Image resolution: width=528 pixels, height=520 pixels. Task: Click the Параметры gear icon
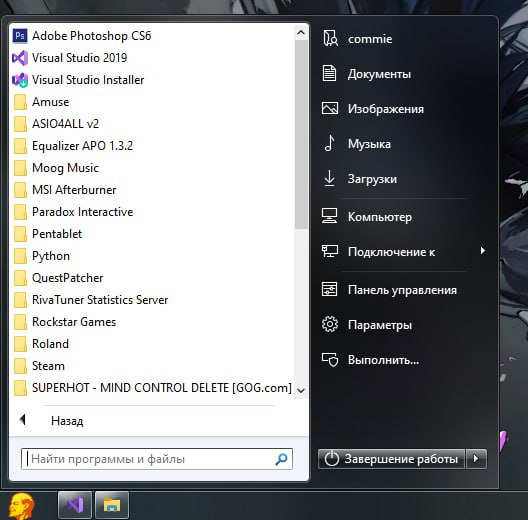(x=330, y=324)
